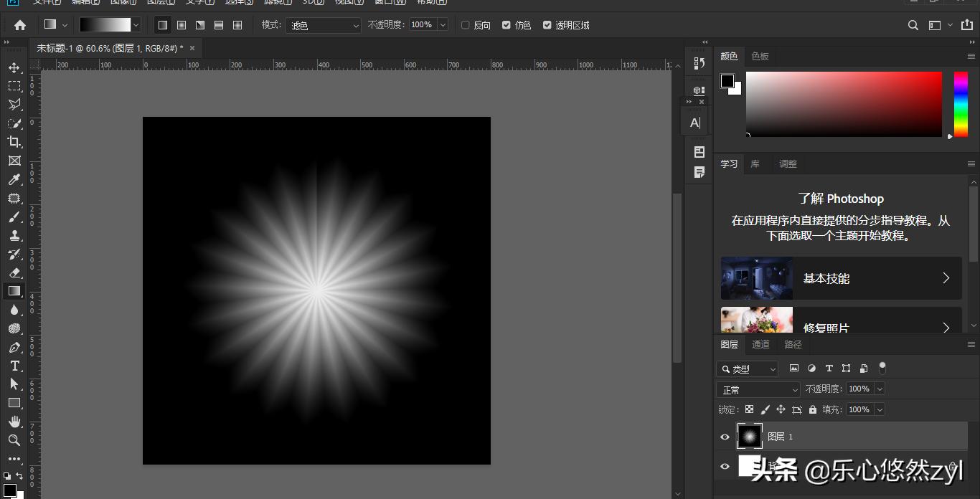Select the Horizontal Type tool

pos(14,366)
